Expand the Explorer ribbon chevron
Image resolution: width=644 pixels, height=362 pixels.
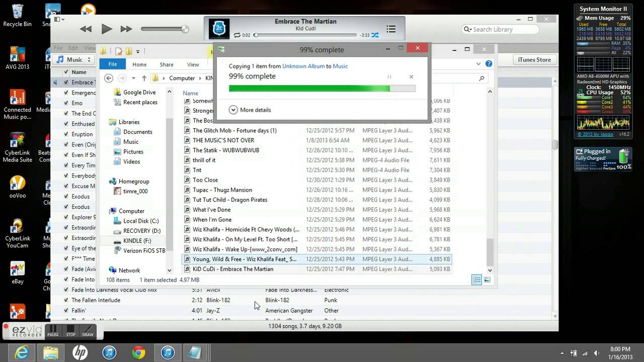pyautogui.click(x=478, y=64)
